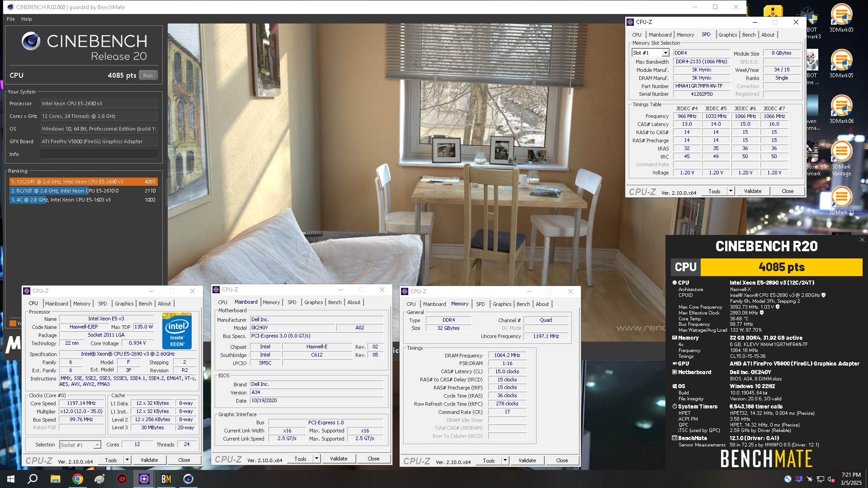Open the network tray icon

820,479
